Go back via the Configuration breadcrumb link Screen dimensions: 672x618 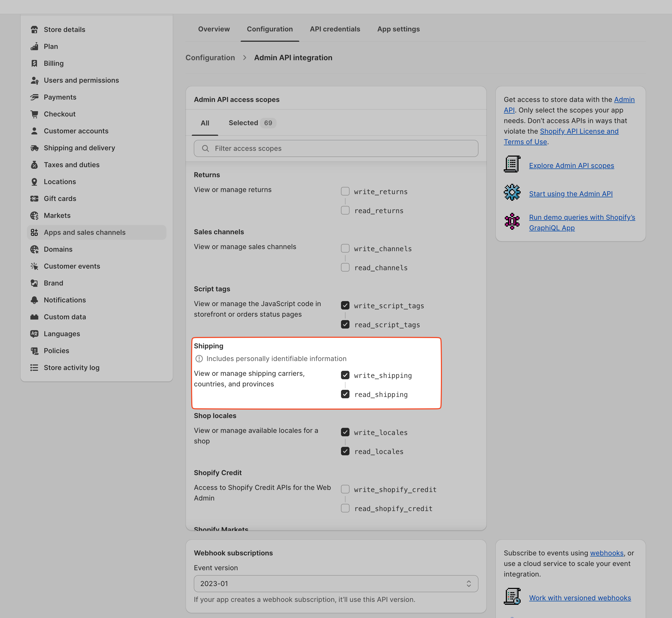[x=210, y=58]
